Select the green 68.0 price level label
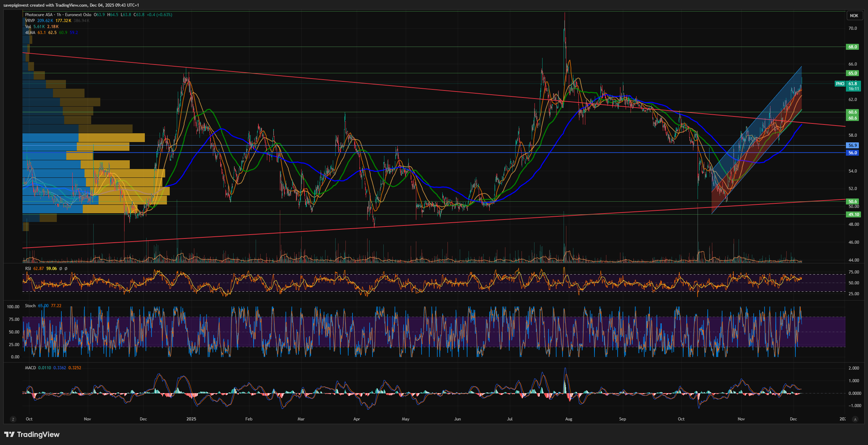868x445 pixels. (853, 47)
